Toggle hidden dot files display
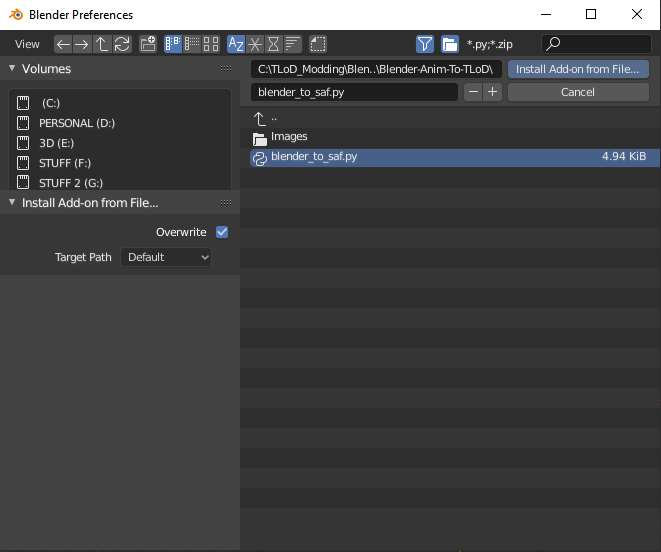The image size is (661, 552). (x=318, y=44)
